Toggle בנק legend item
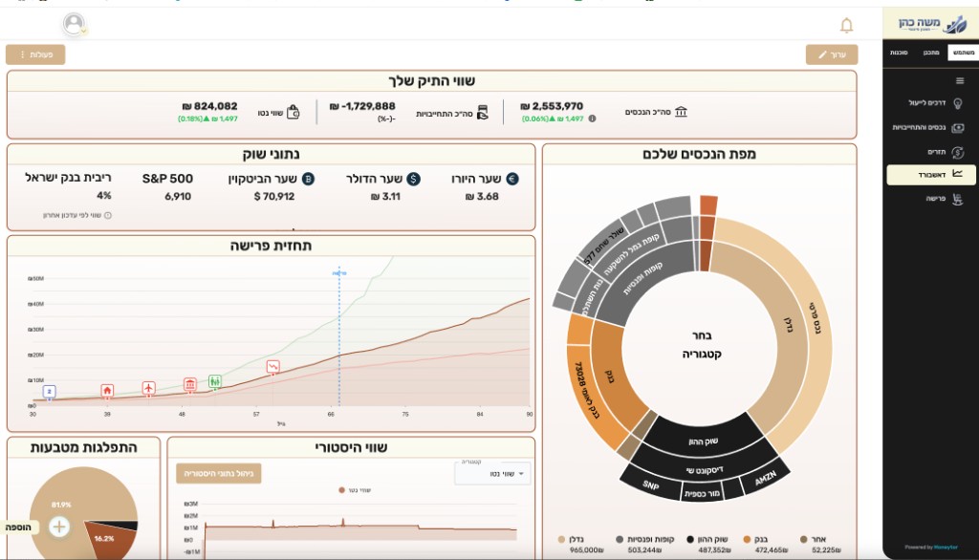This screenshot has width=979, height=560. (x=755, y=539)
